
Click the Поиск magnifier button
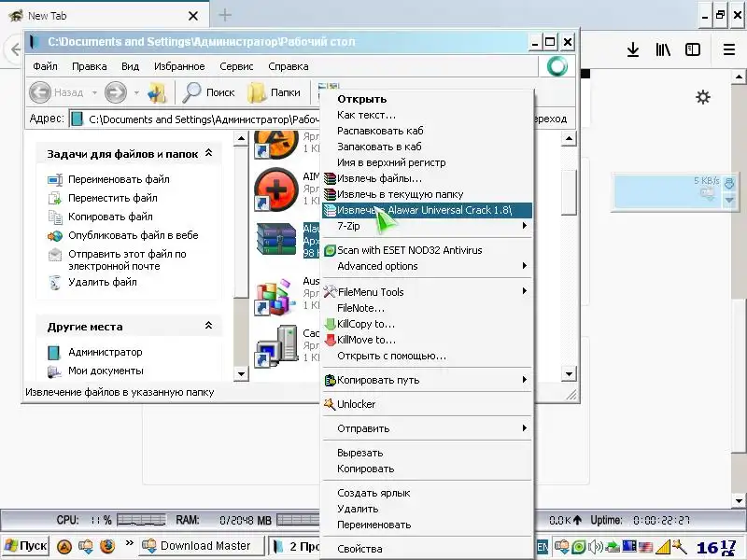point(208,92)
